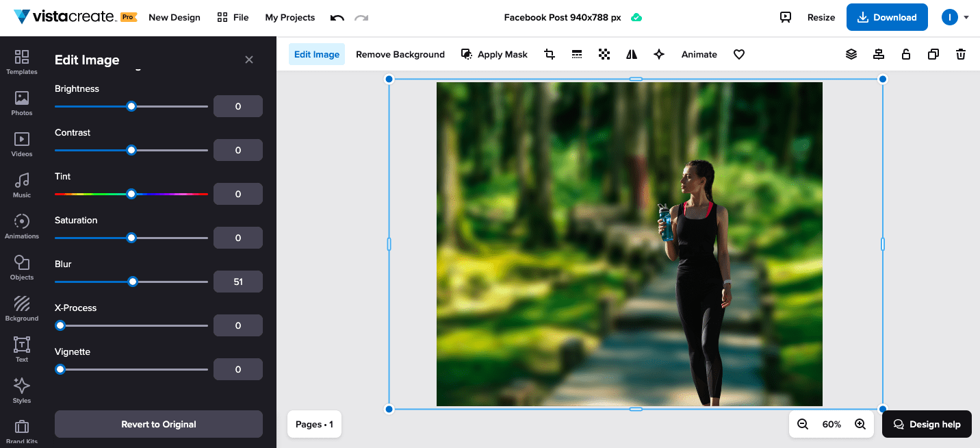Adjust the Blur slider handle
The height and width of the screenshot is (448, 980).
point(131,282)
